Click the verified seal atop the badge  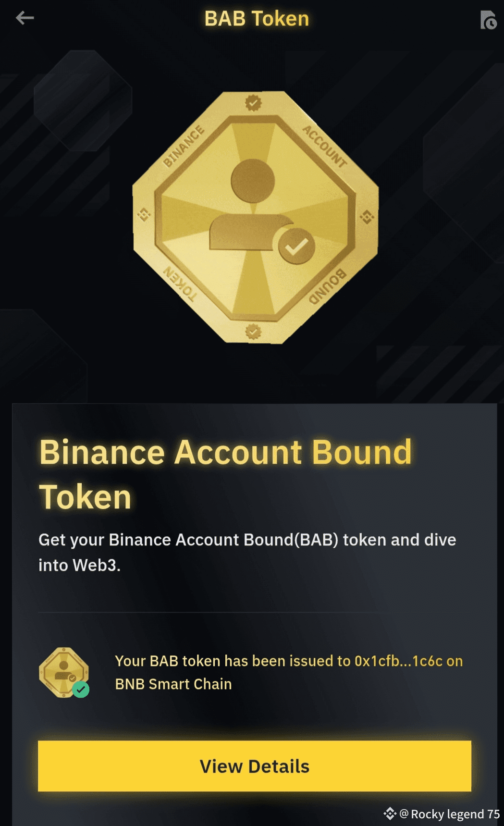[x=253, y=102]
